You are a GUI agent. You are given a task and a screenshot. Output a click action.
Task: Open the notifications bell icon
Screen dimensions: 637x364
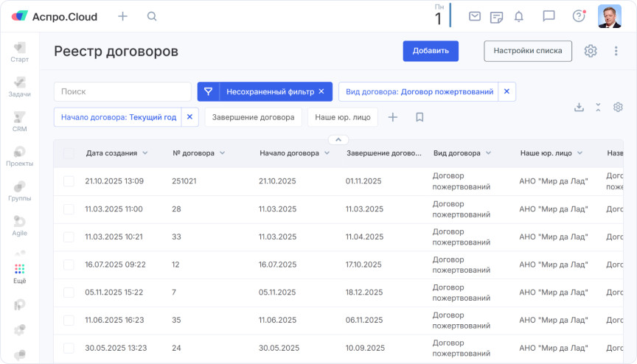(x=519, y=16)
